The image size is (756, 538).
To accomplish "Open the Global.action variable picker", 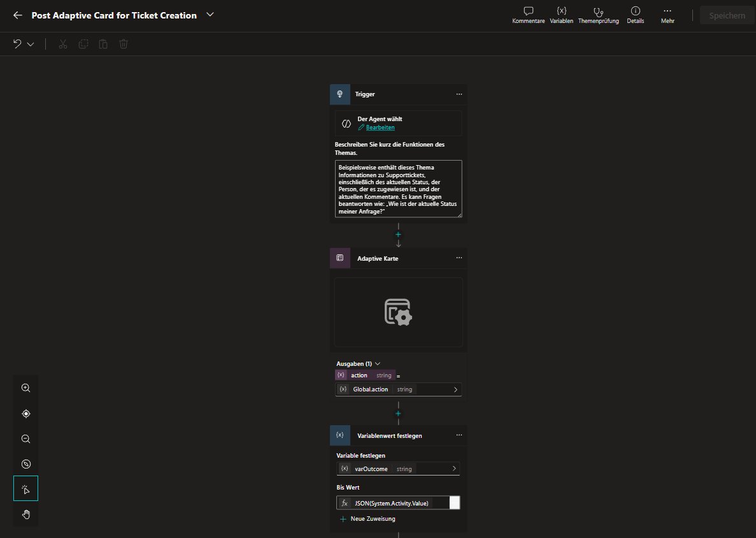I will (398, 389).
